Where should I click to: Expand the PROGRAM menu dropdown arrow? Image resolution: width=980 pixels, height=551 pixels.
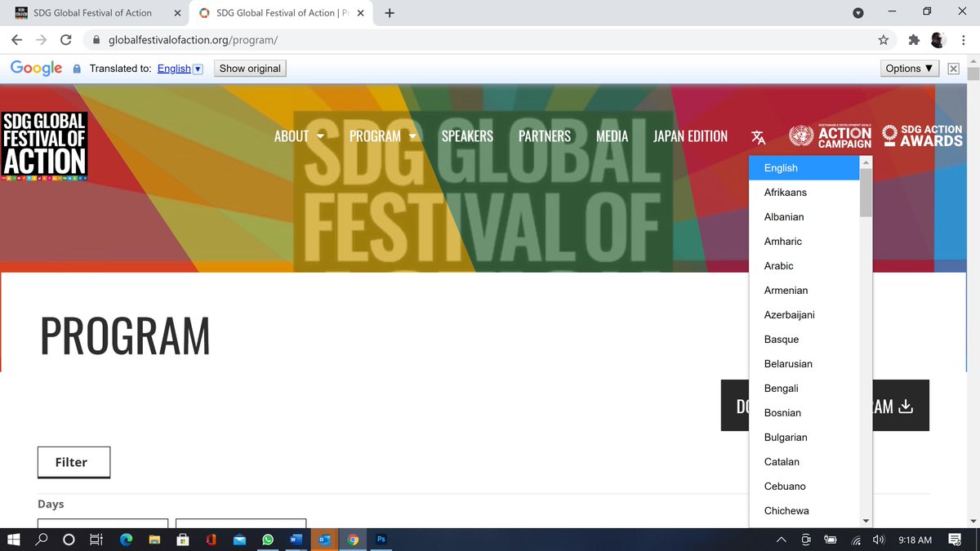click(x=412, y=137)
